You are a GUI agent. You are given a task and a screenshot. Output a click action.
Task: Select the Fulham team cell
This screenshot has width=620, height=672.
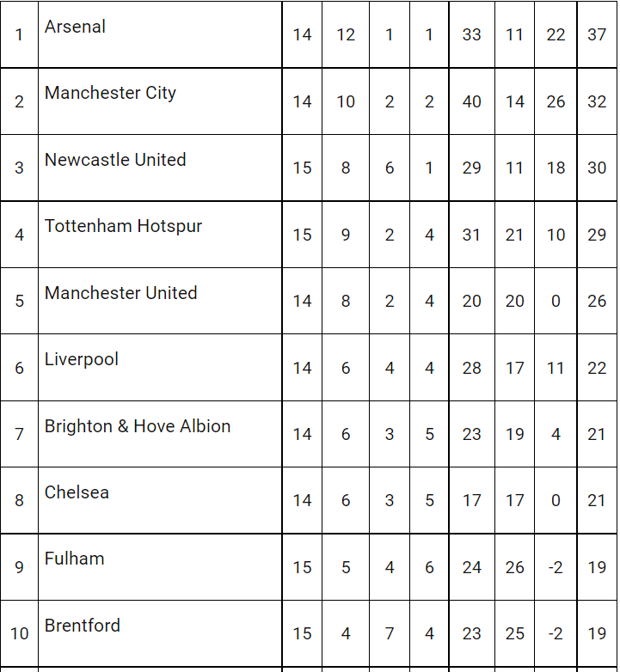[160, 567]
